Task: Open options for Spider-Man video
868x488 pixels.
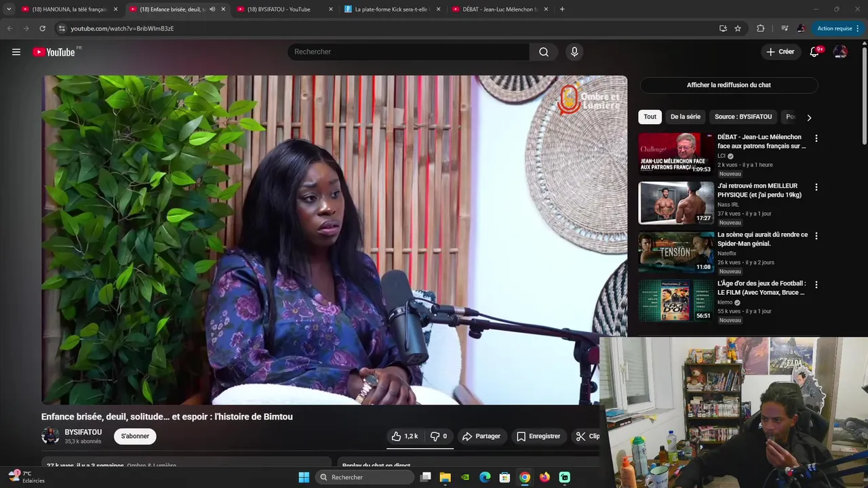Action: tap(816, 236)
